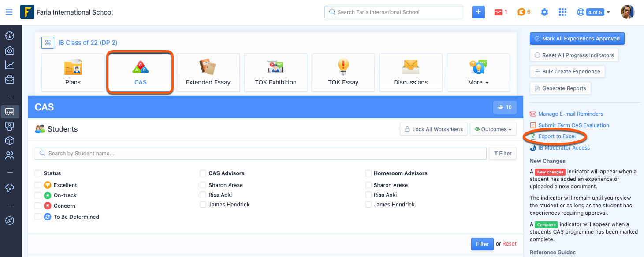
Task: Click the blue Filter apply button
Action: (482, 244)
